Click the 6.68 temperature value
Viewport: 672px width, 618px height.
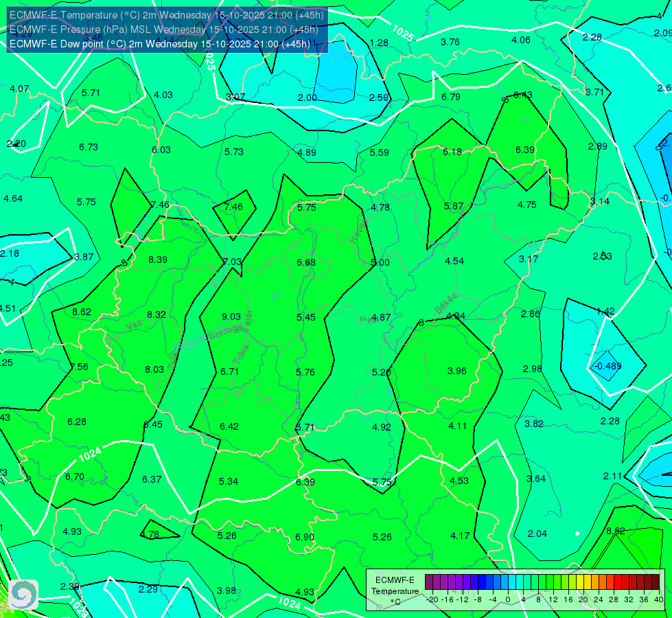[x=306, y=262]
